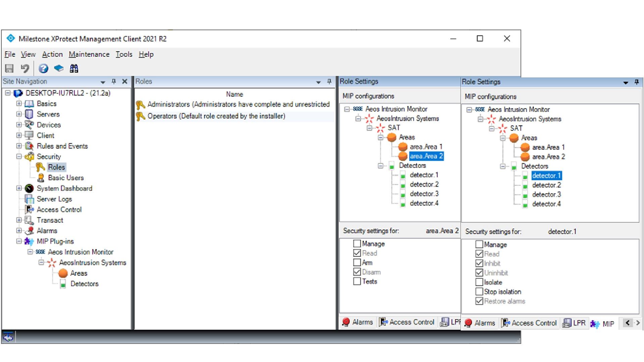
Task: Collapse the Security node
Action: pos(19,157)
